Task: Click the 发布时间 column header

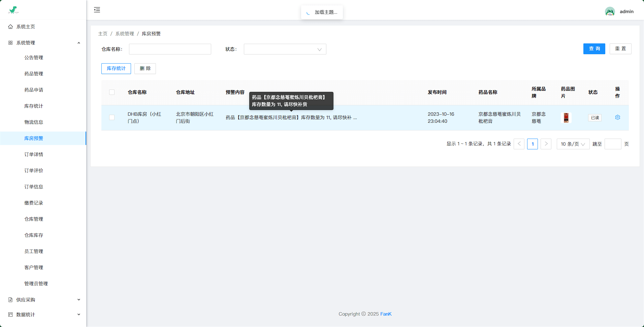Action: [437, 92]
